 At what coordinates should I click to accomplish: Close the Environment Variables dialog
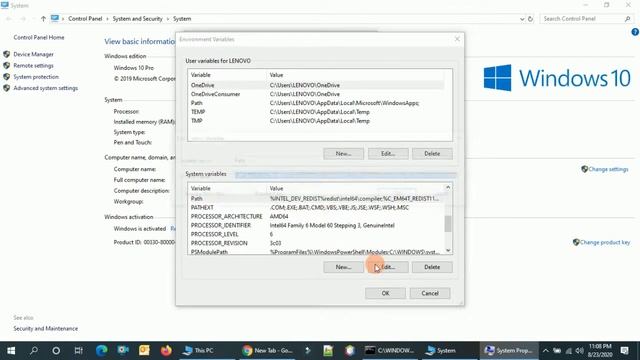pos(457,39)
